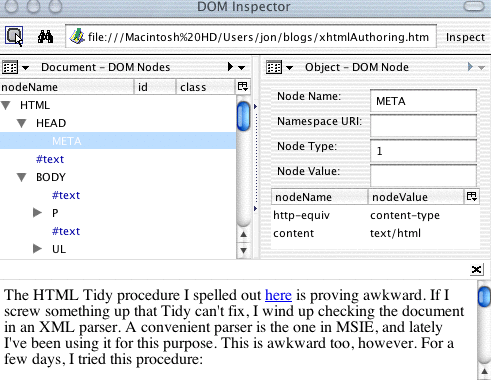Open the Object pane viewer list icon

coord(274,67)
